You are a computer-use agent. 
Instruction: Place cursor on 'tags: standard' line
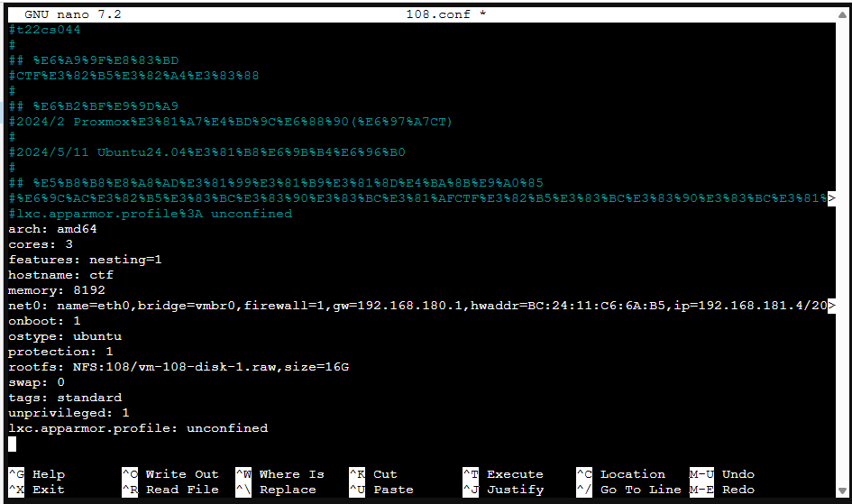click(65, 398)
